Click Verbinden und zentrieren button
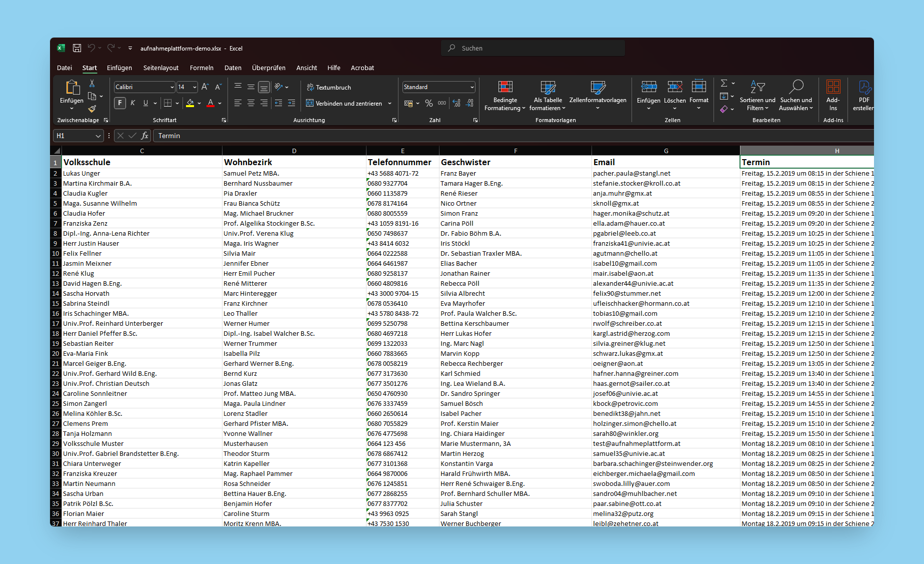 344,103
